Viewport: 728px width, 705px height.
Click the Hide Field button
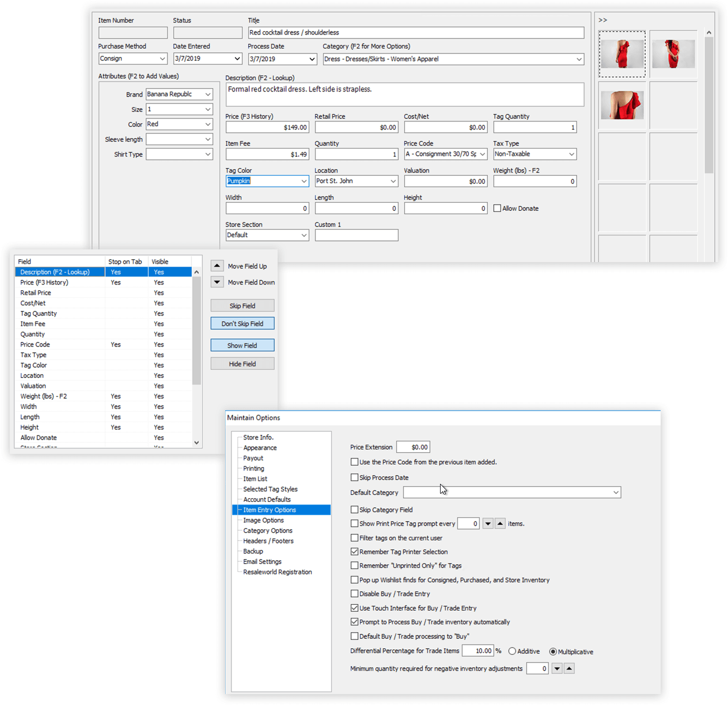[242, 364]
